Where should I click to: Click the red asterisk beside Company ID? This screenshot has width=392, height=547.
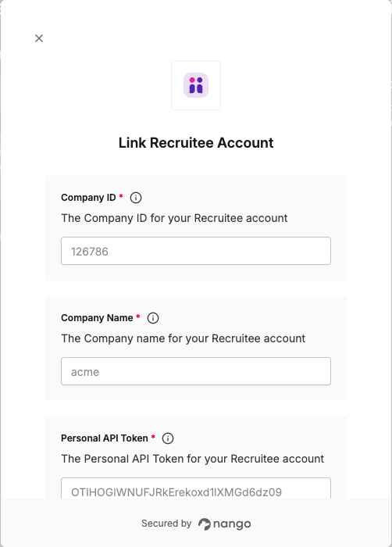point(121,196)
